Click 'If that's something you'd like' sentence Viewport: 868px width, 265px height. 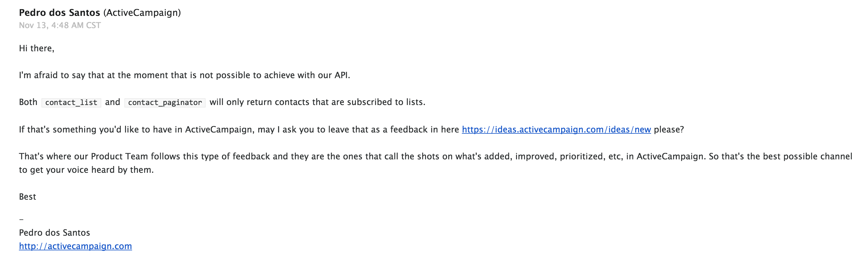pyautogui.click(x=239, y=130)
